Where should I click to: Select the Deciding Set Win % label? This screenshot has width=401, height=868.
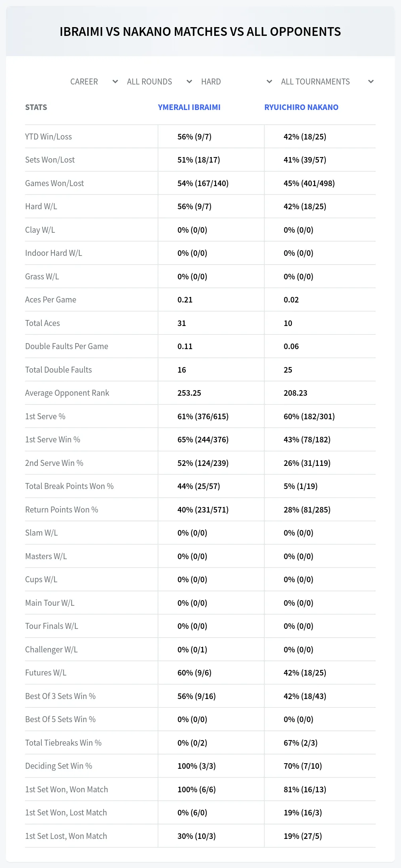(59, 766)
